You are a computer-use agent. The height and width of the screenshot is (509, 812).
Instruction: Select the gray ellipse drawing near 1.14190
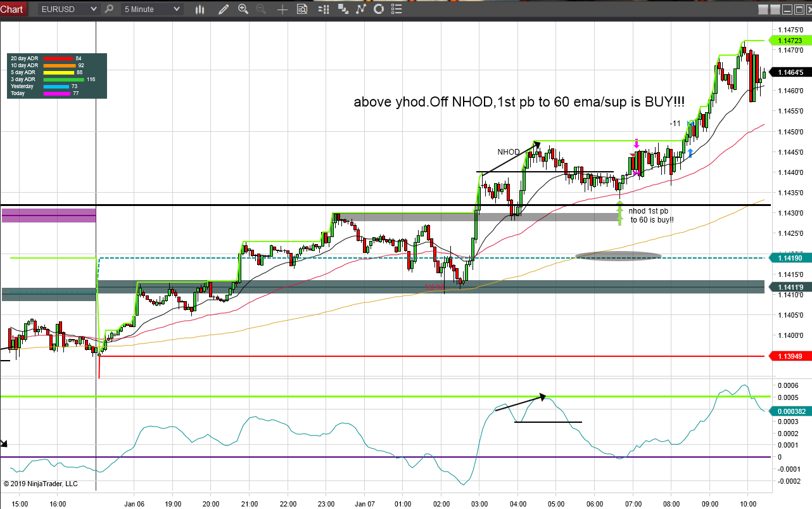point(618,256)
